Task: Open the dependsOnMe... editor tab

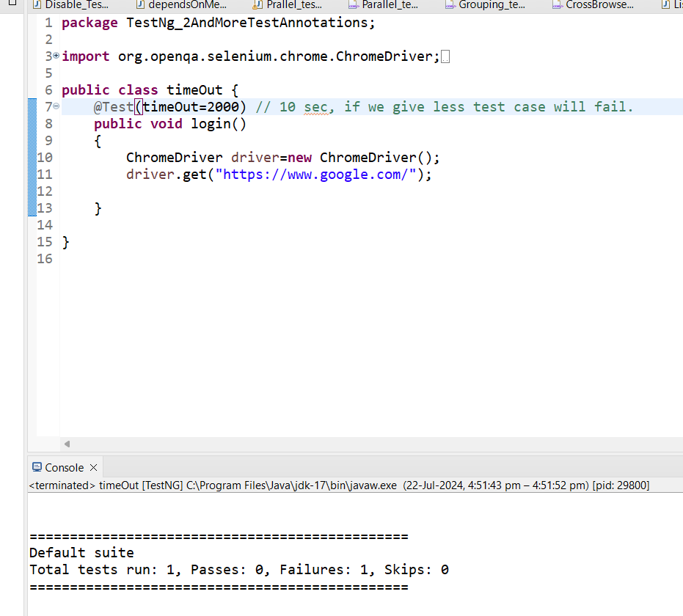Action: 181,5
